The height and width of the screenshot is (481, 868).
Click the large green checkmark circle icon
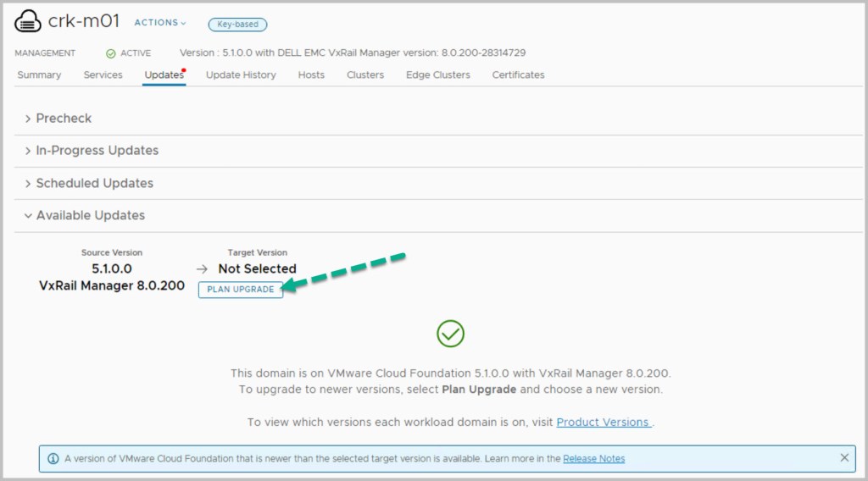pyautogui.click(x=450, y=333)
